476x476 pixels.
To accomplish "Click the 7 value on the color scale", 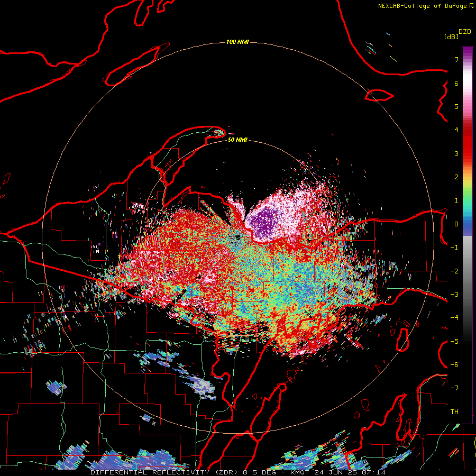I will pyautogui.click(x=456, y=59).
